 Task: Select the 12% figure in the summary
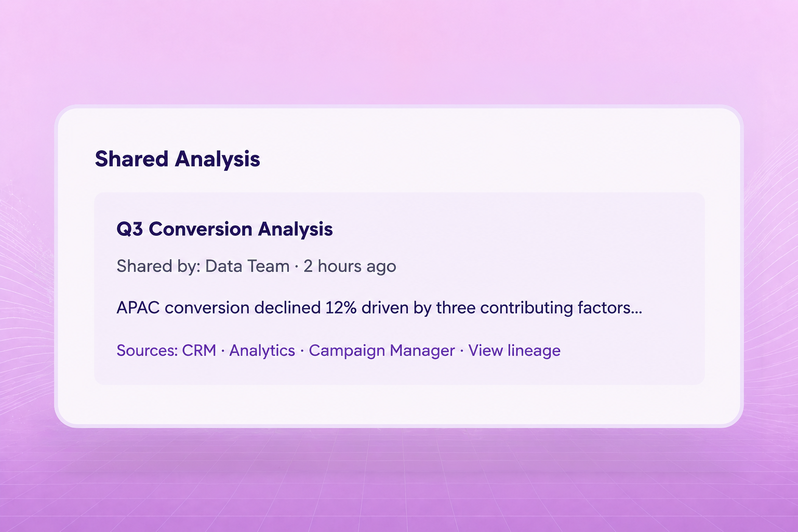[341, 308]
